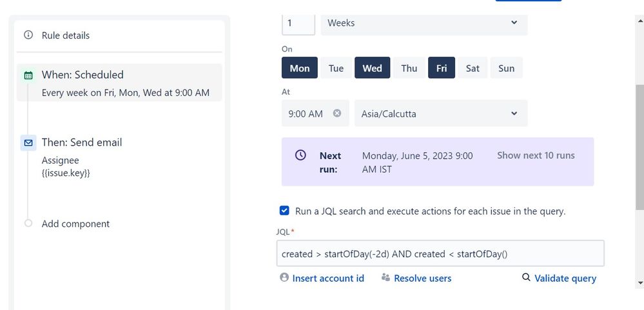Click the Assignee text under Send email
This screenshot has height=310, width=644.
[x=61, y=160]
